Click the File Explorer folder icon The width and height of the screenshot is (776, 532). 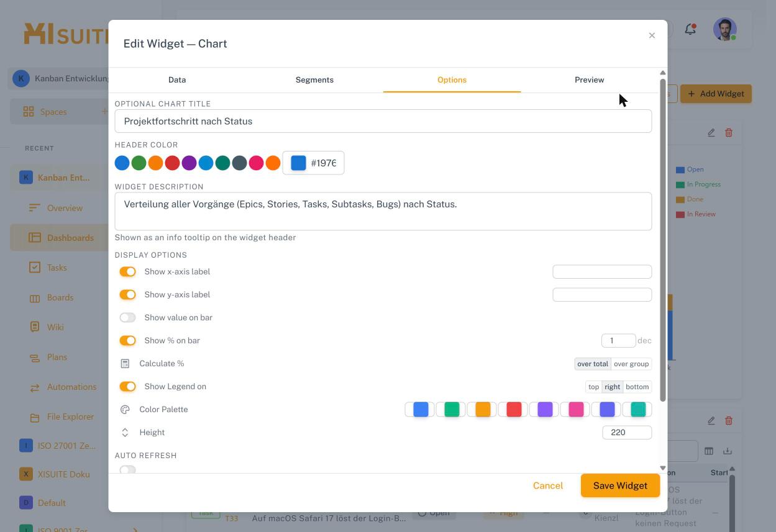pos(35,417)
